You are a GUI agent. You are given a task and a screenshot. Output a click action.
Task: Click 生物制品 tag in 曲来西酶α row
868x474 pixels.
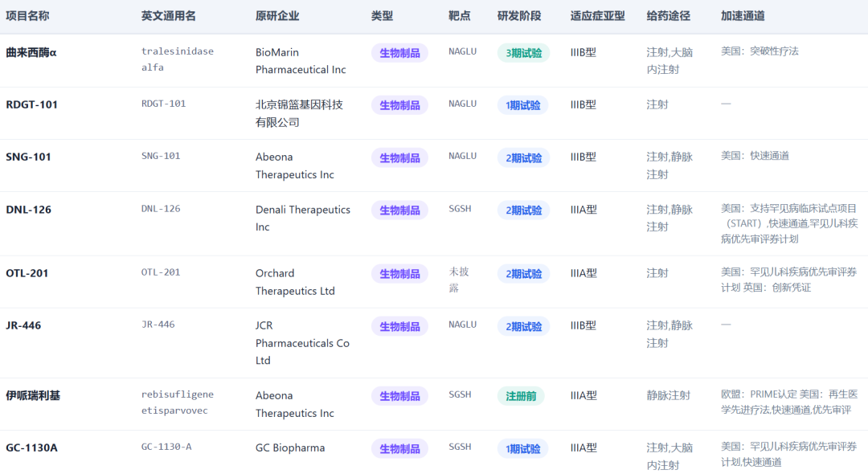[399, 53]
